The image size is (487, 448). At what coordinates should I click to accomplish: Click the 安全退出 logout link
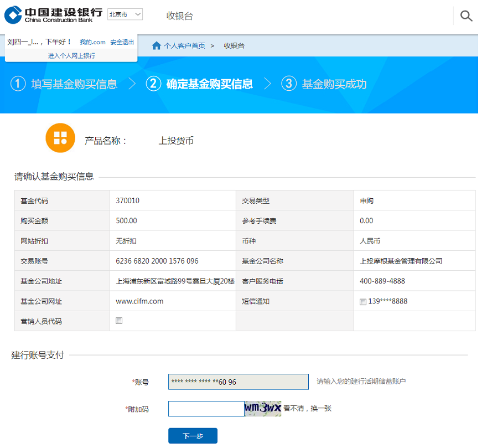[x=122, y=42]
